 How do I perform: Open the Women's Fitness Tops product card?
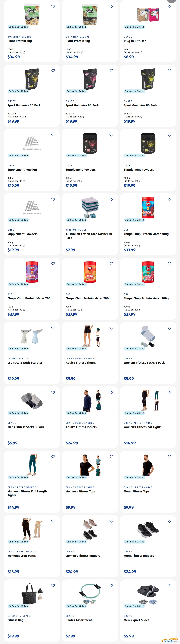pyautogui.click(x=90, y=481)
